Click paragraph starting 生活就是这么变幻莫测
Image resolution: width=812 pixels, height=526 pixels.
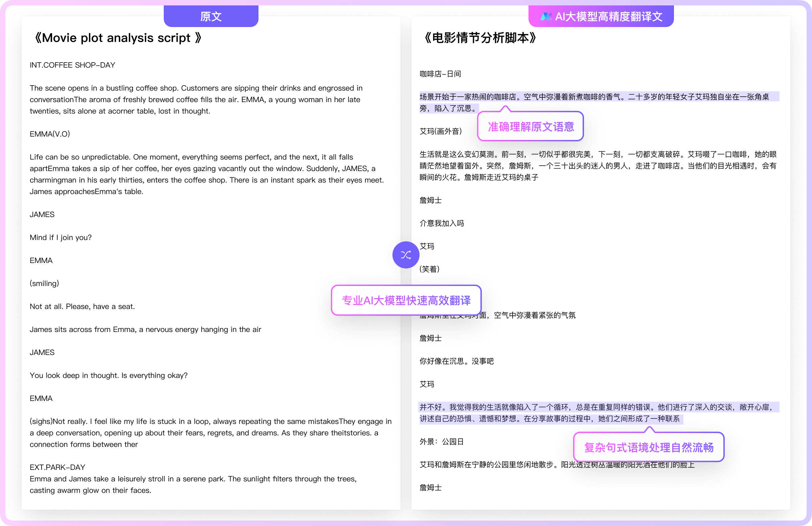click(598, 166)
